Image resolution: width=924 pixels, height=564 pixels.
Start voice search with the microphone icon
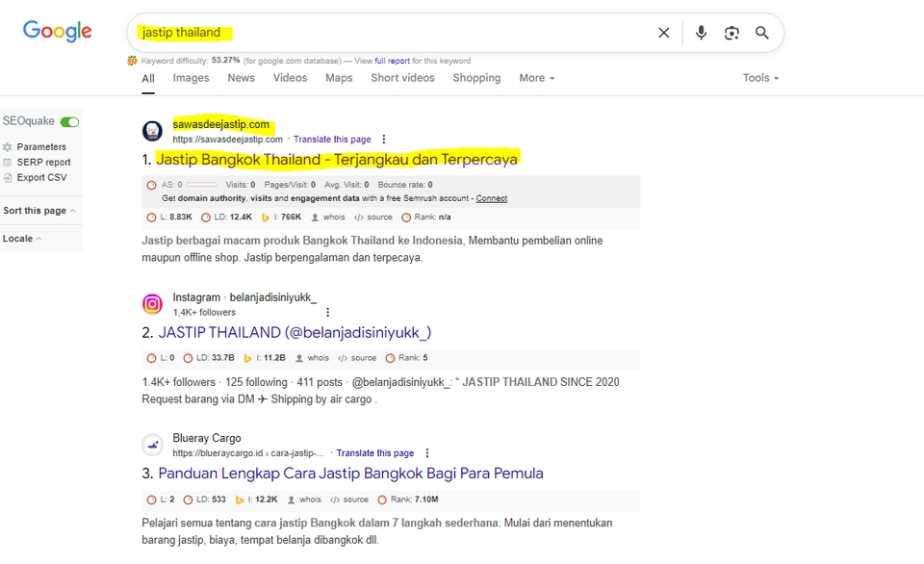[701, 33]
